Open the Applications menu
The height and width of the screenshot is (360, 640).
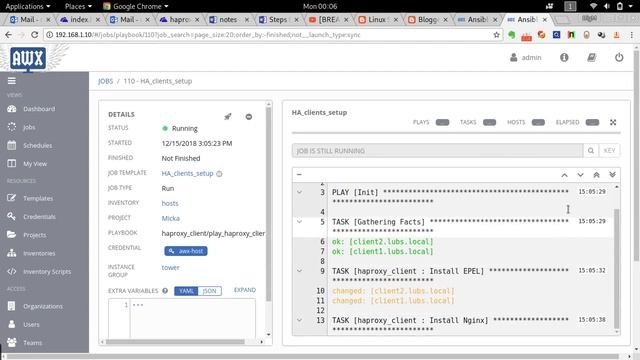click(27, 6)
